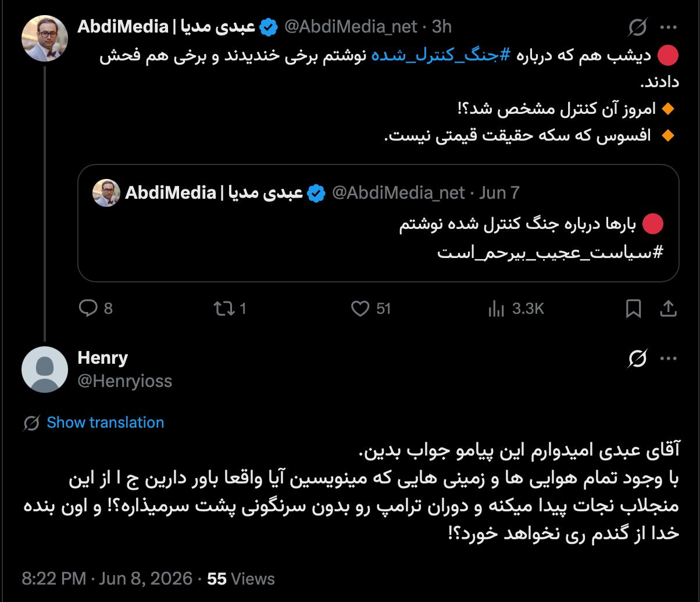View analytics icon showing 3.3K views
Screen dimensions: 700x602
tap(496, 308)
